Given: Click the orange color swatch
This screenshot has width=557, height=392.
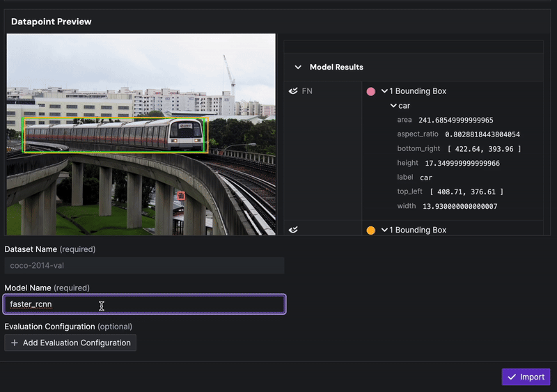Looking at the screenshot, I should (370, 230).
